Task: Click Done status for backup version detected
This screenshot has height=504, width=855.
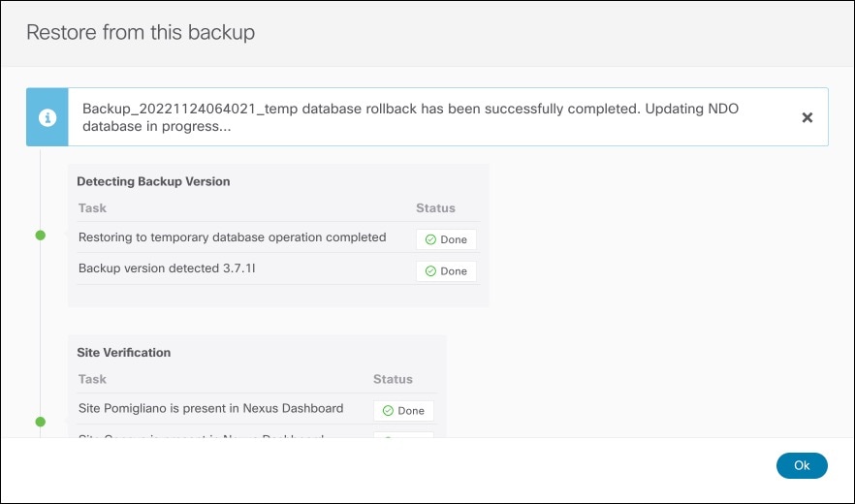Action: 446,271
